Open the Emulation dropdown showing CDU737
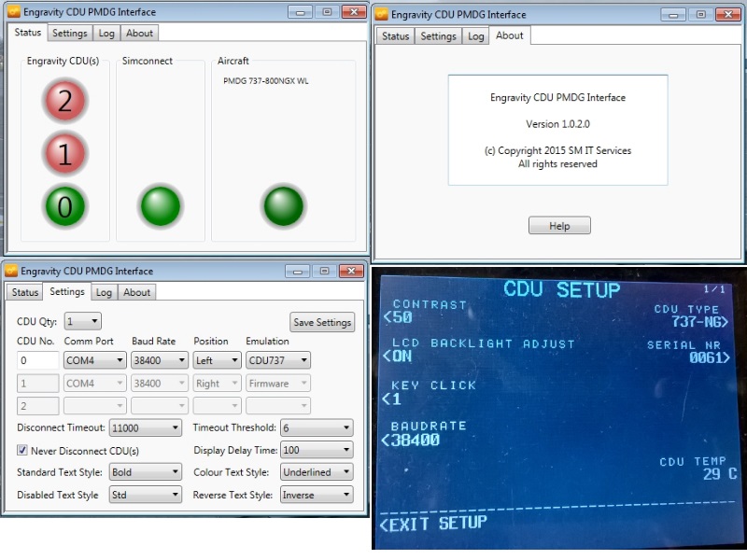This screenshot has height=560, width=747. 277,360
